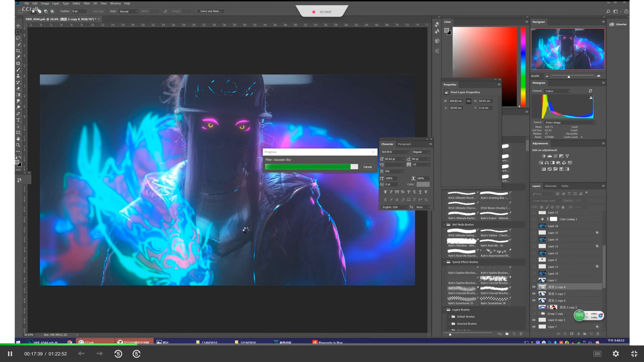This screenshot has height=362, width=644.
Task: Switch to the Channels tab
Action: click(550, 186)
